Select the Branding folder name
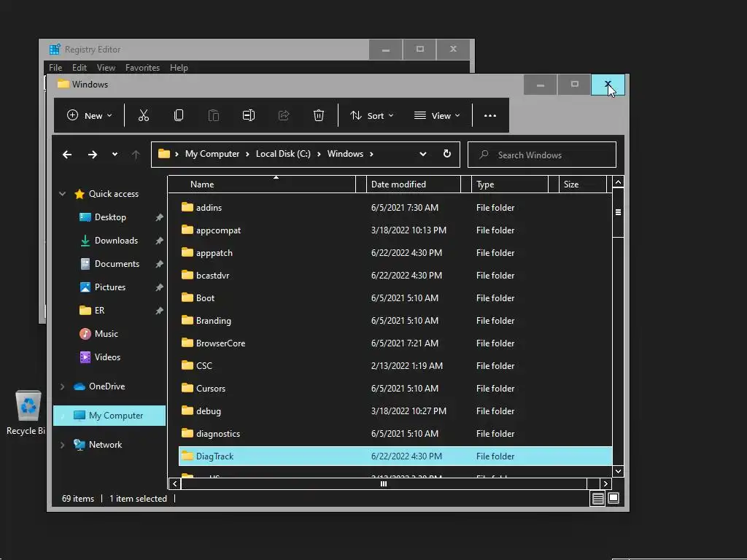Screen dimensions: 747x560 point(214,321)
